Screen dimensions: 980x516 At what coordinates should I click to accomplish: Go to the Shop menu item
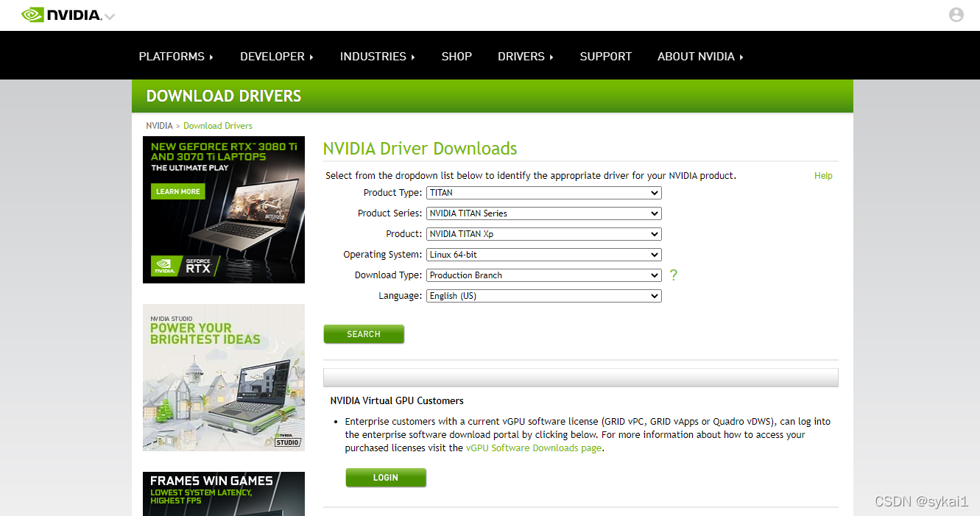[x=456, y=57]
